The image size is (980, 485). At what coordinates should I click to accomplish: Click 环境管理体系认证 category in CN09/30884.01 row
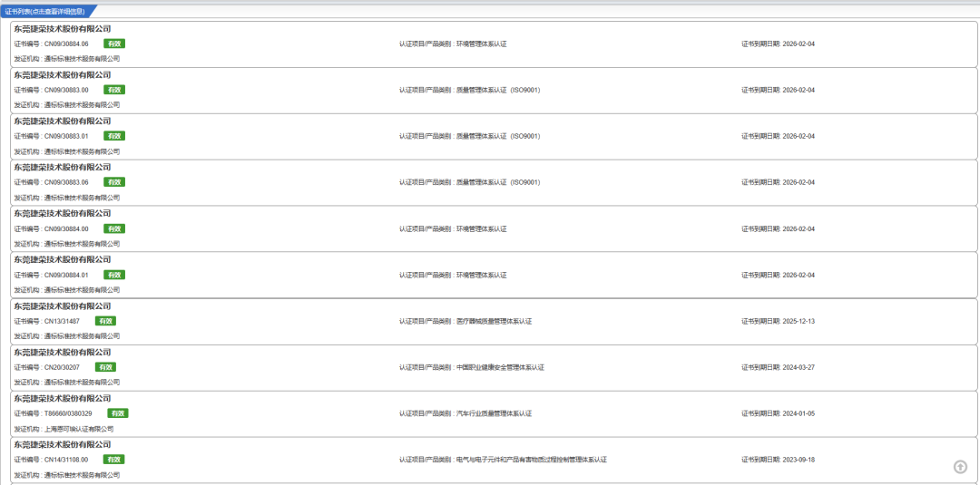click(x=481, y=276)
